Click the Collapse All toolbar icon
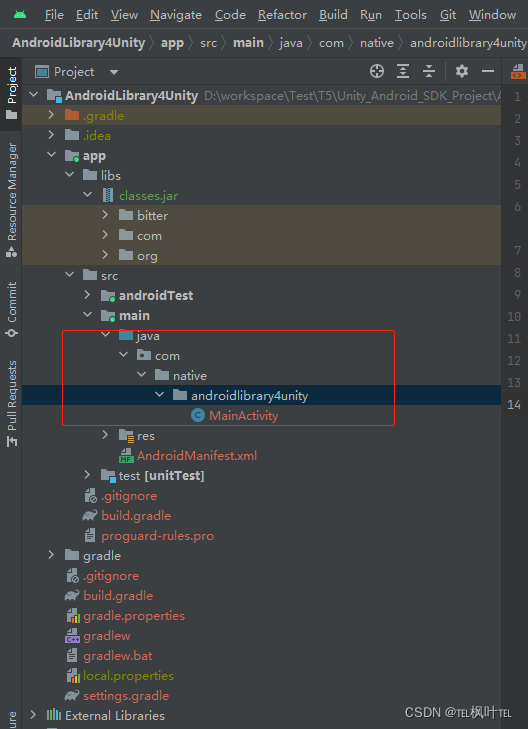The height and width of the screenshot is (729, 528). coord(429,71)
